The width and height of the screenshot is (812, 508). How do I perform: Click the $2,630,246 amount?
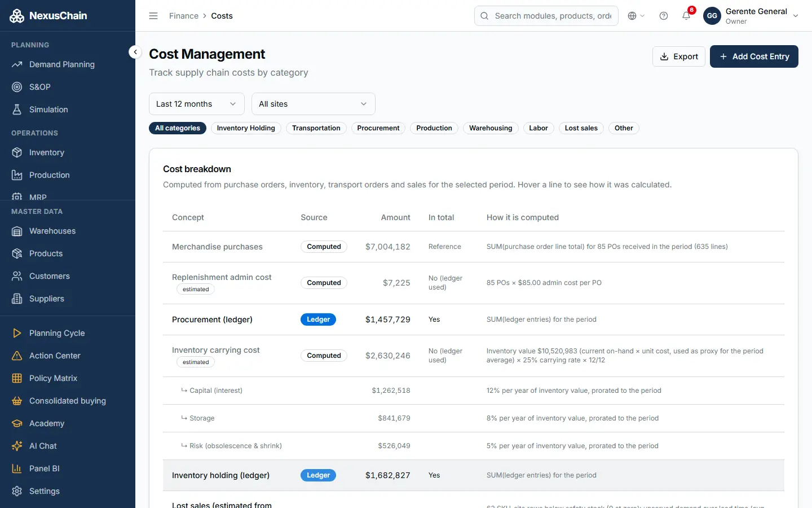click(x=388, y=356)
